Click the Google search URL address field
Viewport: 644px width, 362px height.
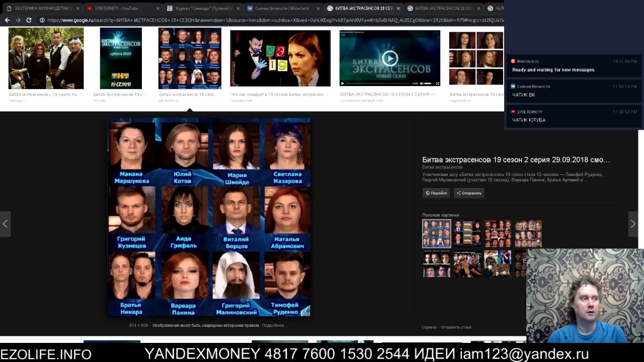[x=275, y=20]
